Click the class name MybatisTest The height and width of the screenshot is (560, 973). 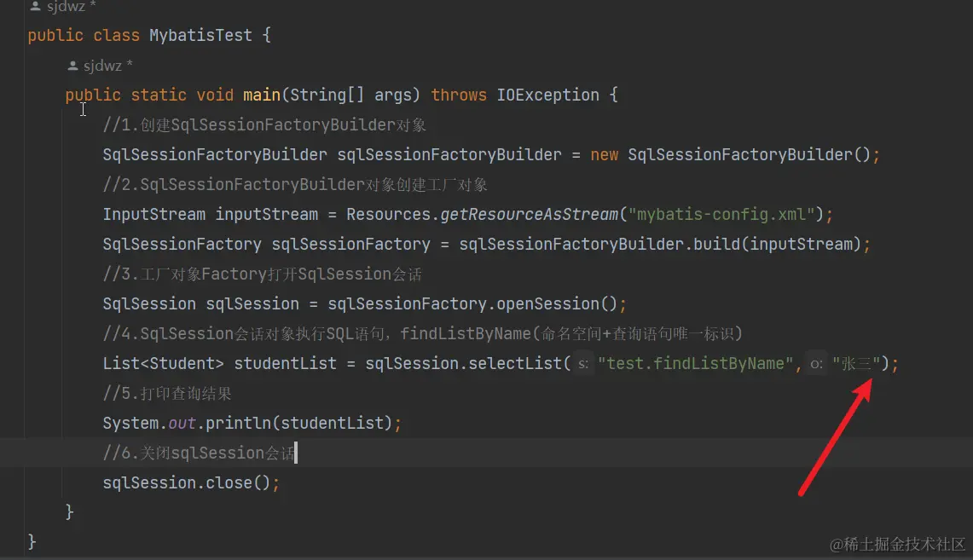pos(200,35)
